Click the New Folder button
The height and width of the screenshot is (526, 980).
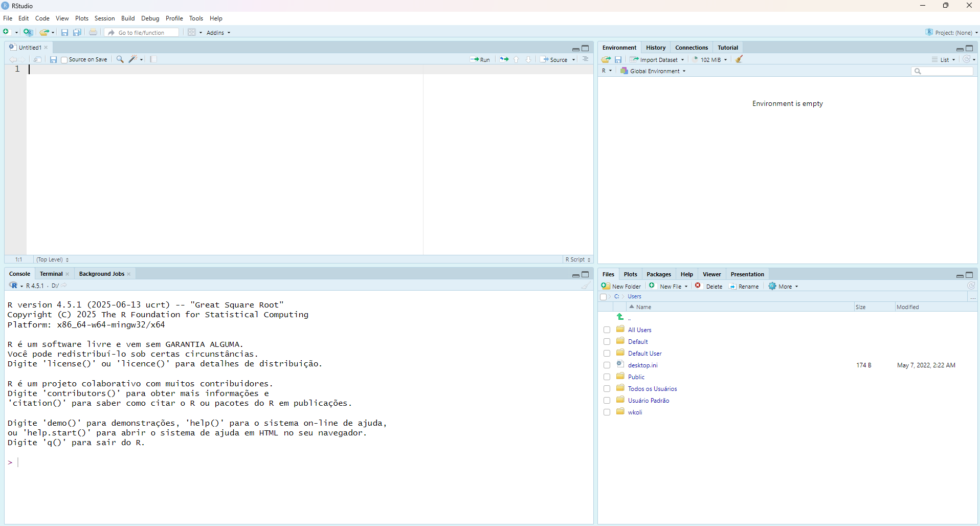pos(621,286)
